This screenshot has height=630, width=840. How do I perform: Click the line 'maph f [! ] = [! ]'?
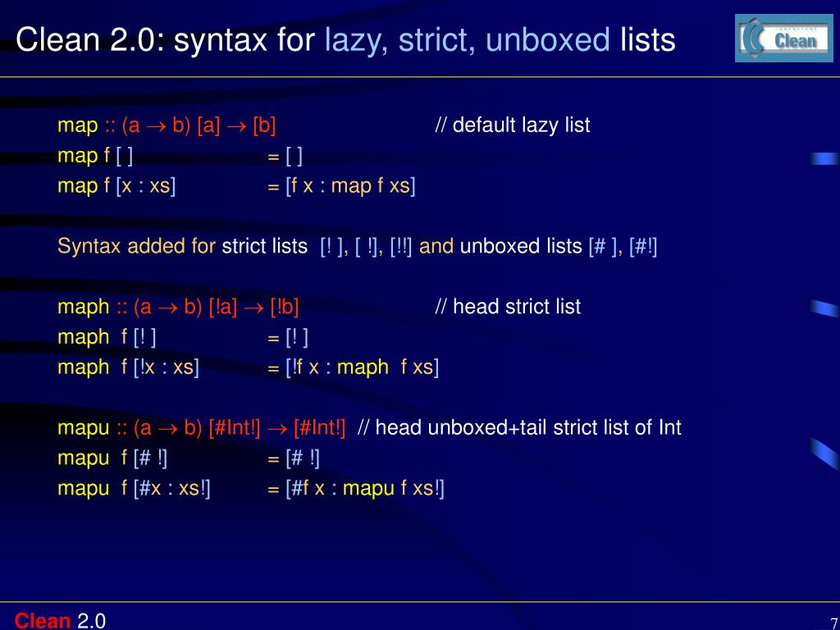pyautogui.click(x=183, y=337)
